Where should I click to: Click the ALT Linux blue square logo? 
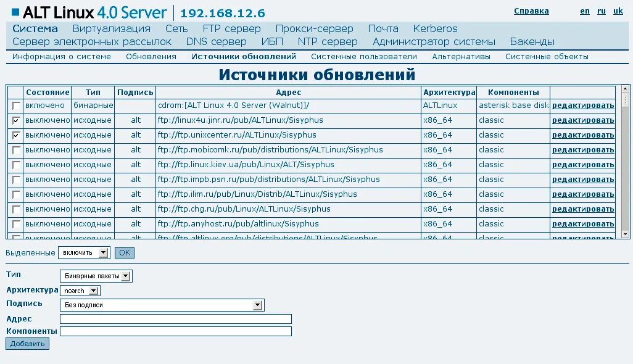pos(15,12)
